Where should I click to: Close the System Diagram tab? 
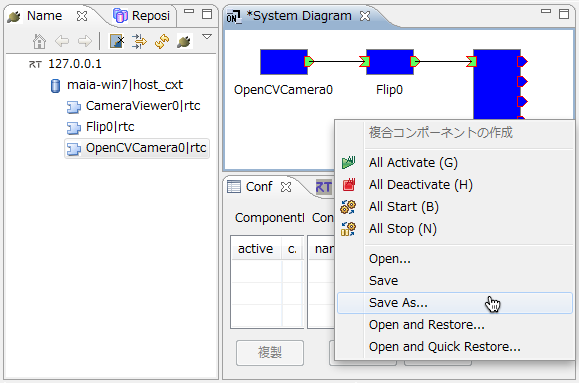click(x=365, y=16)
